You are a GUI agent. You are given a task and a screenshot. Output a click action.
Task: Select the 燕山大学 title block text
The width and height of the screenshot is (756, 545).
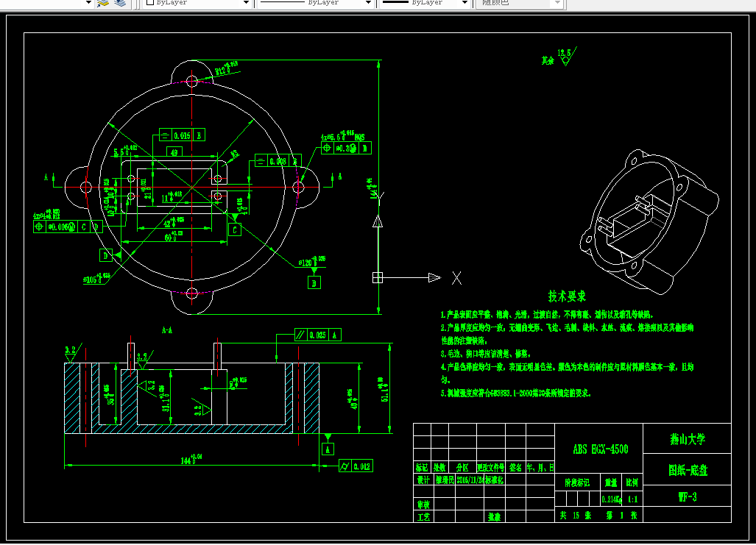pyautogui.click(x=688, y=439)
